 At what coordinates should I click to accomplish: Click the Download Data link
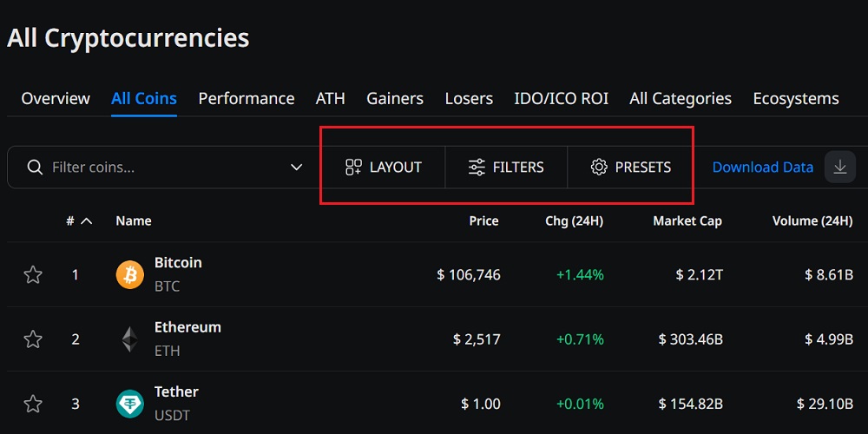click(762, 168)
